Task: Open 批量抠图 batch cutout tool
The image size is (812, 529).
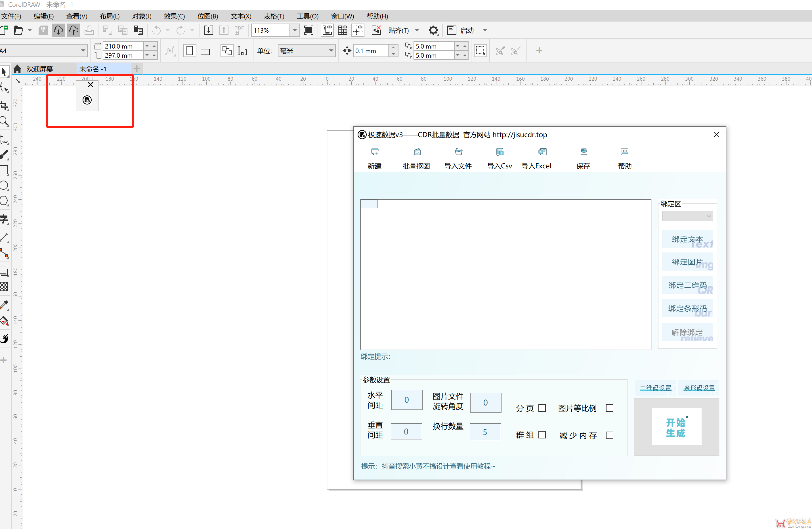Action: 417,152
